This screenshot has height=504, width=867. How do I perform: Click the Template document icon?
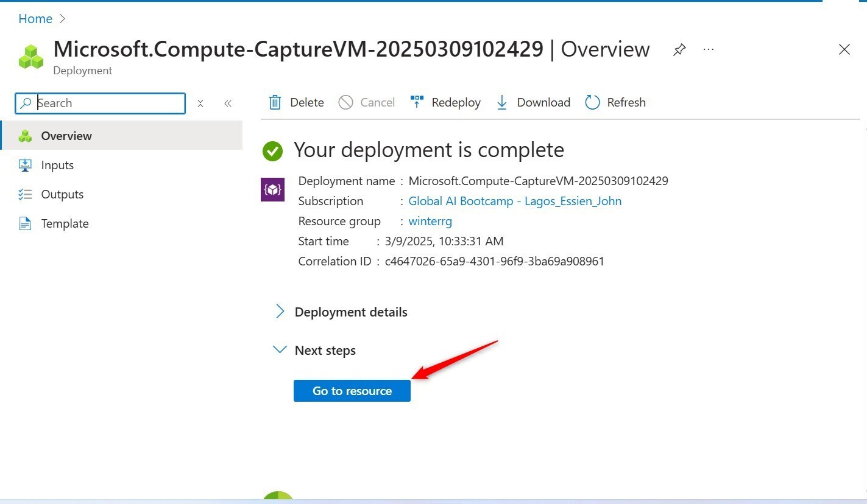[x=25, y=223]
